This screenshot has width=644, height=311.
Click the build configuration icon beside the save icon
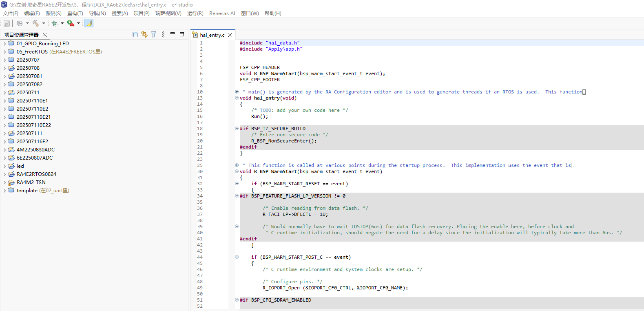(20, 23)
